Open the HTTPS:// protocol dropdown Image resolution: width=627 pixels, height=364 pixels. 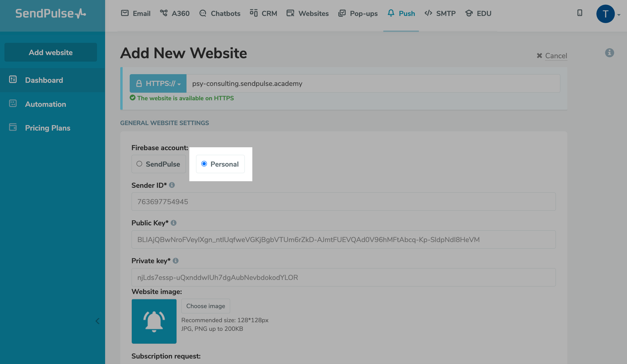click(158, 84)
